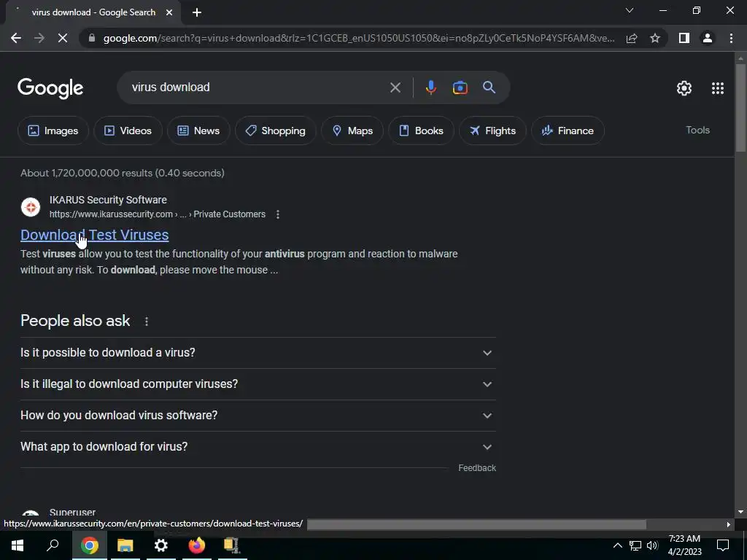Open more options for IKARUS result

tap(278, 214)
